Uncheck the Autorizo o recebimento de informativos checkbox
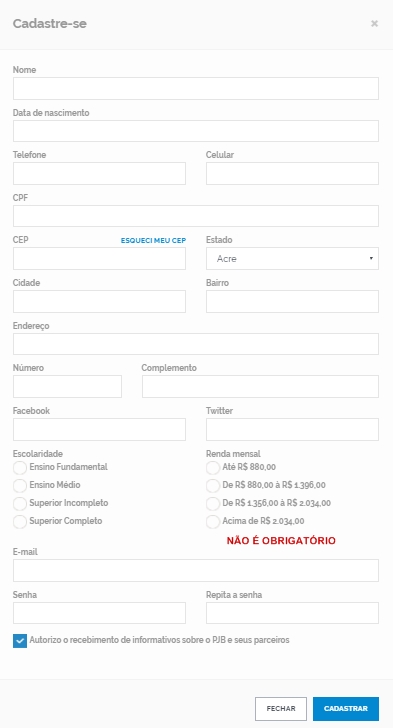393x728 pixels. 20,641
